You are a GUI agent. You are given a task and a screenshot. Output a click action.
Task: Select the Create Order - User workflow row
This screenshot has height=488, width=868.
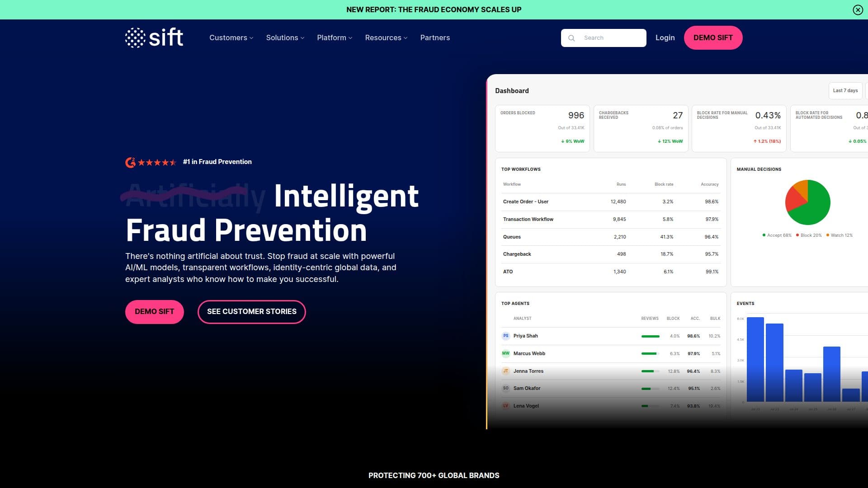click(610, 202)
